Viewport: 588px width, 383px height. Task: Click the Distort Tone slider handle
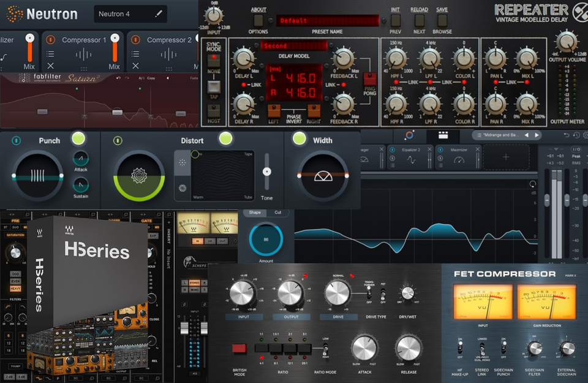click(266, 172)
